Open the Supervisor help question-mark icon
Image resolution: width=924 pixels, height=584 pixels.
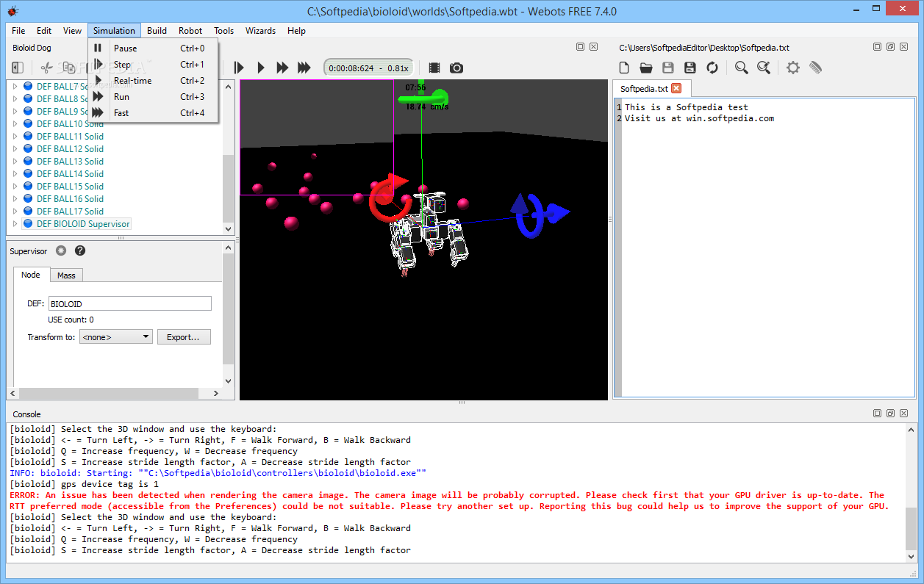(x=80, y=250)
